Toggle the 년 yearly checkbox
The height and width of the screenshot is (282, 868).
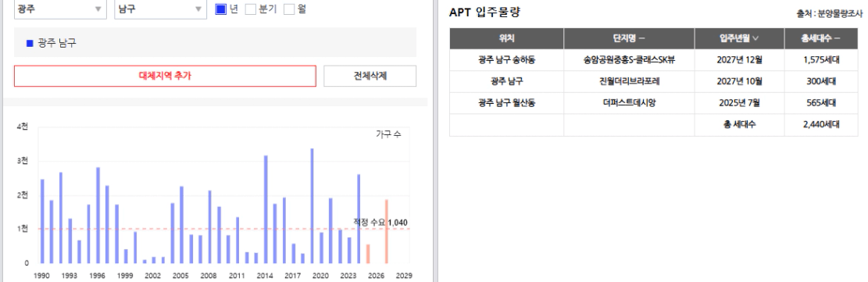(221, 9)
